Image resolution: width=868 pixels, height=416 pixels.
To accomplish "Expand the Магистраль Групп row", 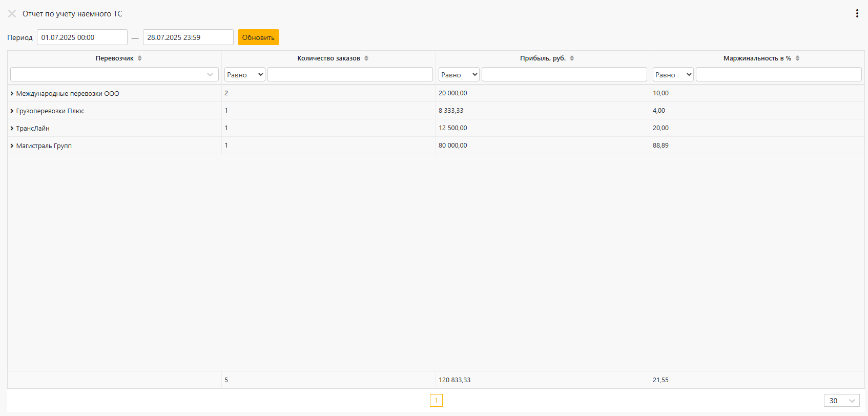I will pyautogui.click(x=12, y=146).
